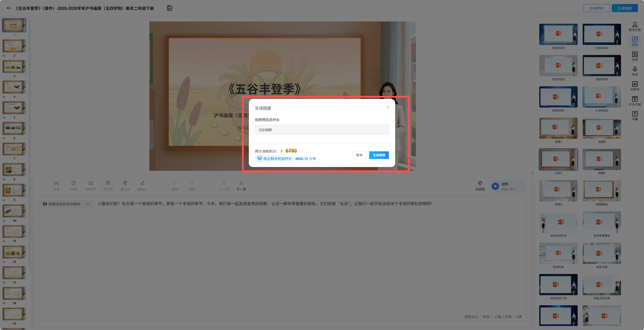
Task: Choose the 动态科技2 template
Action: 602,66
